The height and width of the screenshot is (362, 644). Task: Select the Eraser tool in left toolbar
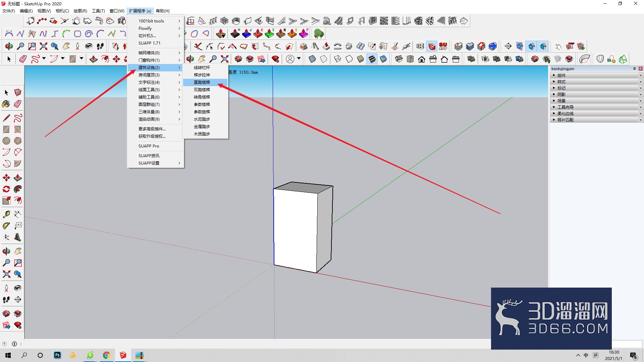click(x=18, y=104)
